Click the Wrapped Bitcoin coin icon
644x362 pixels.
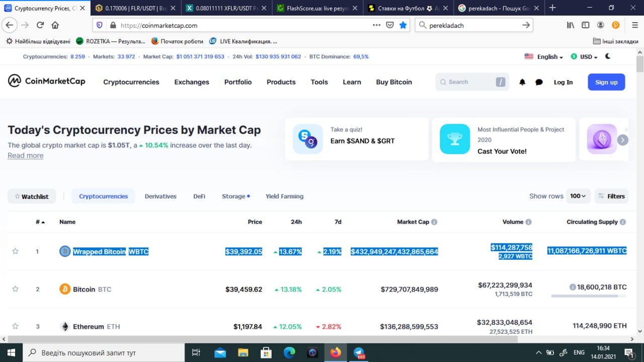(x=65, y=251)
